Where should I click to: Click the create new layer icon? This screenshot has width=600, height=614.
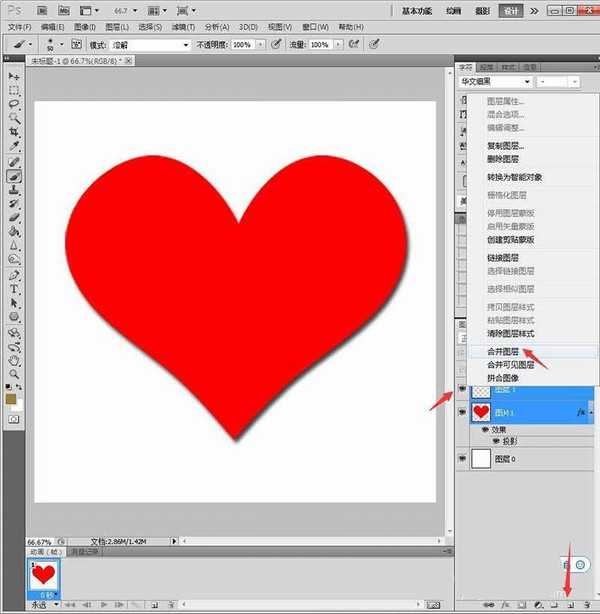point(570,605)
